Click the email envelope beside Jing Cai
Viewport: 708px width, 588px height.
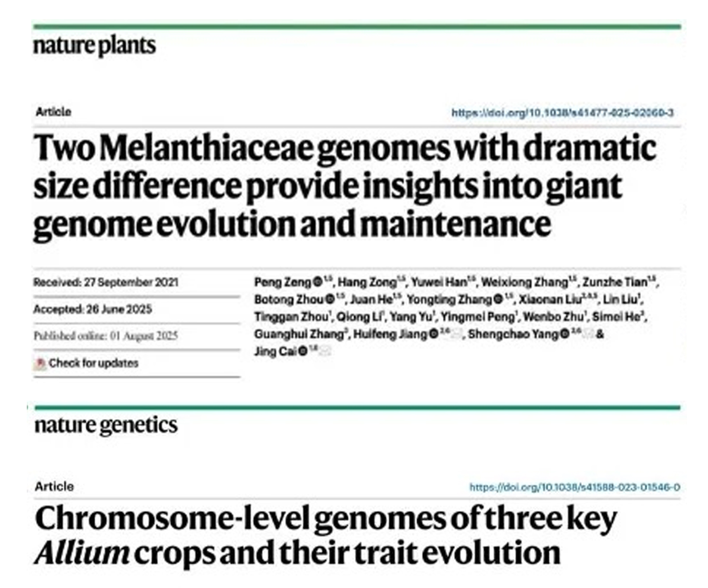tap(325, 351)
